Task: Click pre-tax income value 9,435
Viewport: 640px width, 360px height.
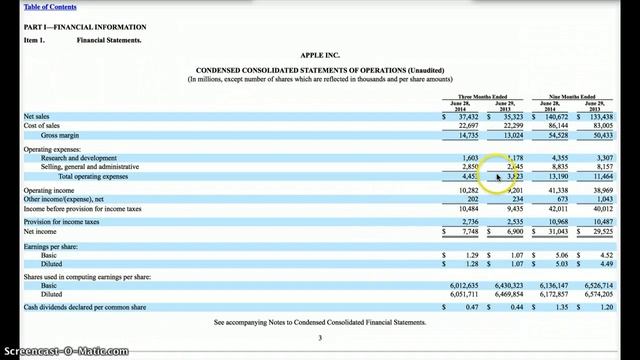Action: point(515,209)
